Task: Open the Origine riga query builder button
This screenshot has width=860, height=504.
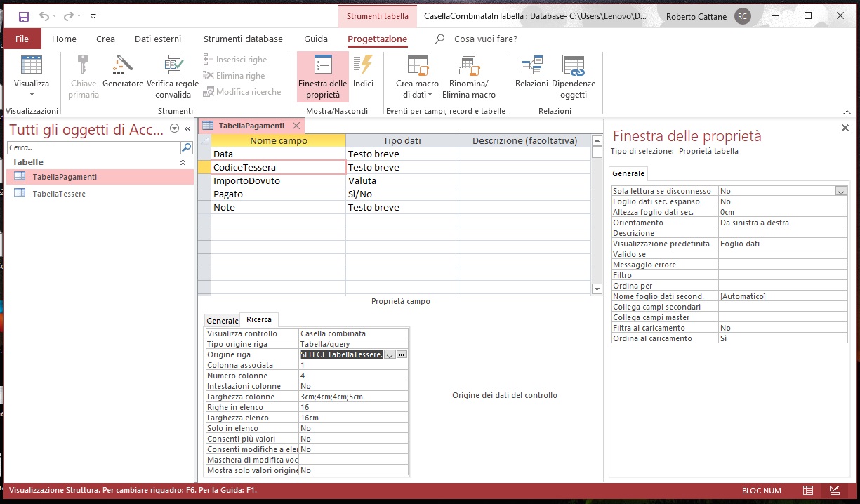Action: click(402, 354)
